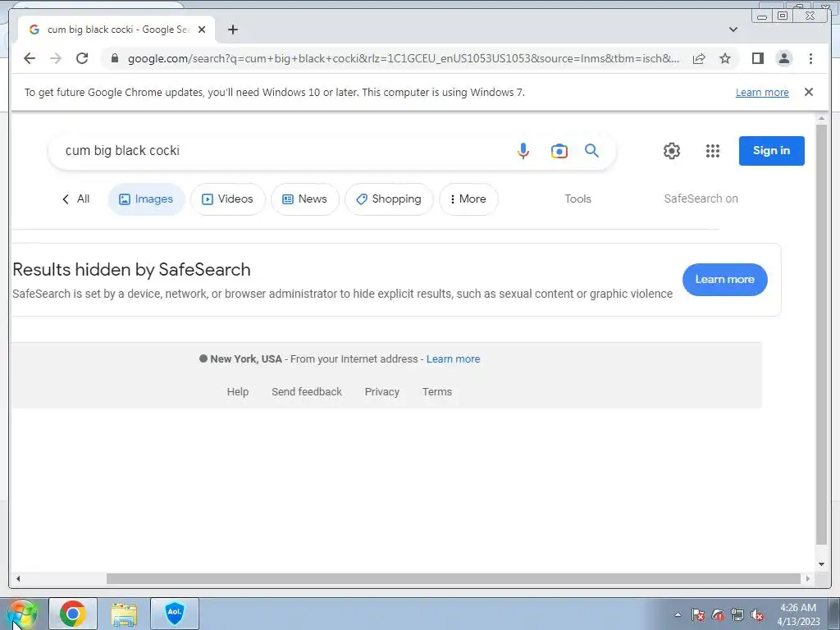840x630 pixels.
Task: Click the SafeSearch on label
Action: (x=701, y=199)
